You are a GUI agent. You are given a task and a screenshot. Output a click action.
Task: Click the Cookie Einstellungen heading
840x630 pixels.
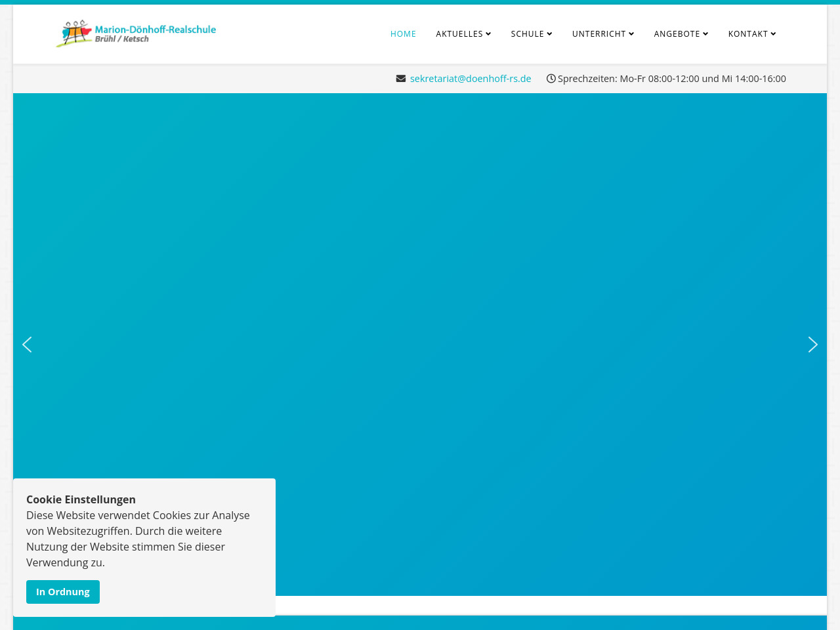(x=81, y=499)
